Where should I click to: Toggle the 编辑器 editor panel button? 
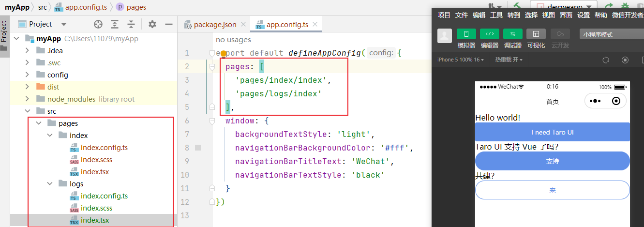(x=489, y=34)
